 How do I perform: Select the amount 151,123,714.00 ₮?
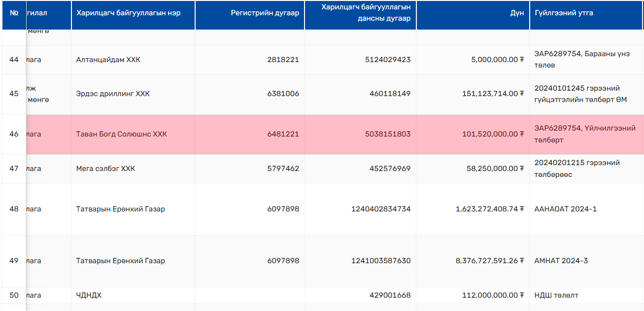point(493,94)
